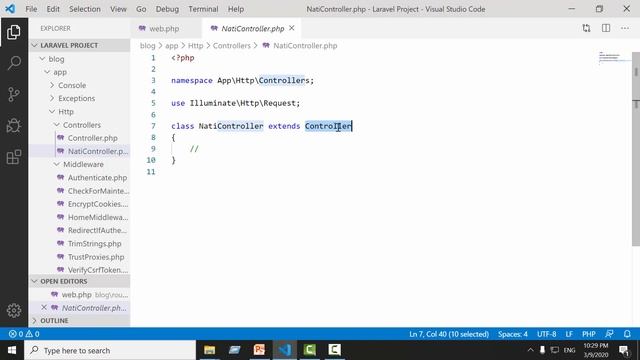This screenshot has height=360, width=640.
Task: Open the Help menu
Action: tap(236, 9)
